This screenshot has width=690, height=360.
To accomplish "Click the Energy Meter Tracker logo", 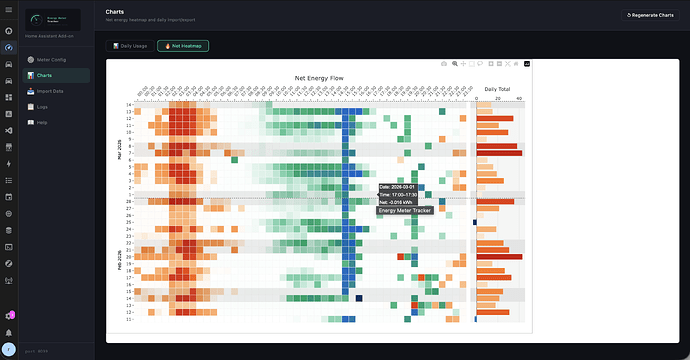I will click(53, 20).
